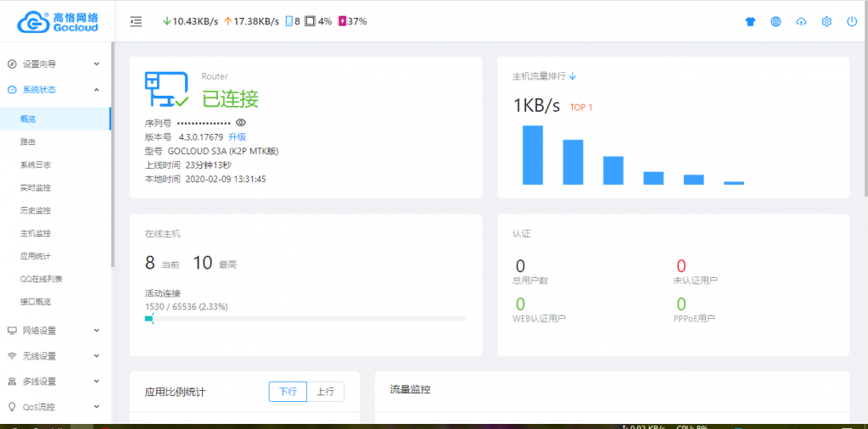868x429 pixels.
Task: Toggle host traffic ranking sort arrow
Action: (573, 76)
